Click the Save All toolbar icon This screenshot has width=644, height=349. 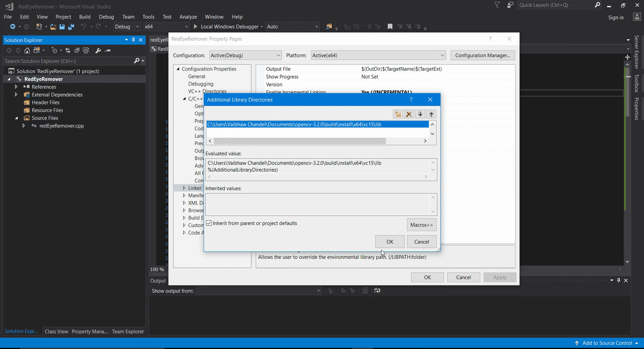coord(71,27)
